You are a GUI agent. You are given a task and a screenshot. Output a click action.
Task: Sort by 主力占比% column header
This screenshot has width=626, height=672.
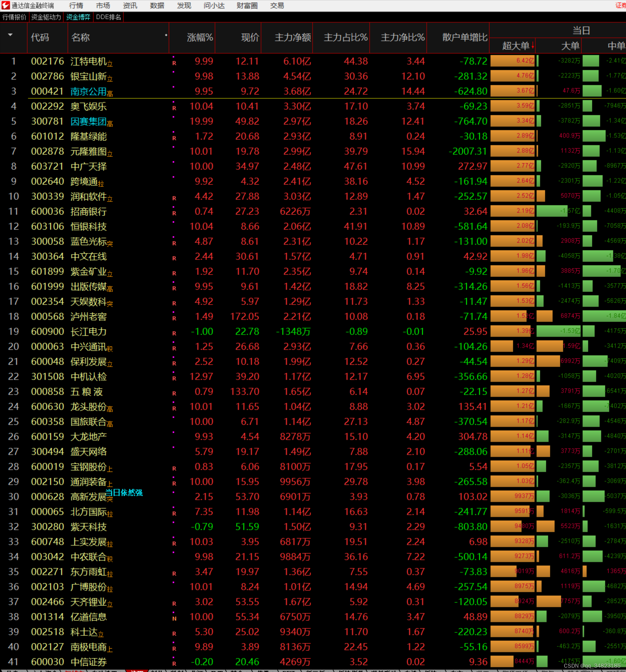345,37
